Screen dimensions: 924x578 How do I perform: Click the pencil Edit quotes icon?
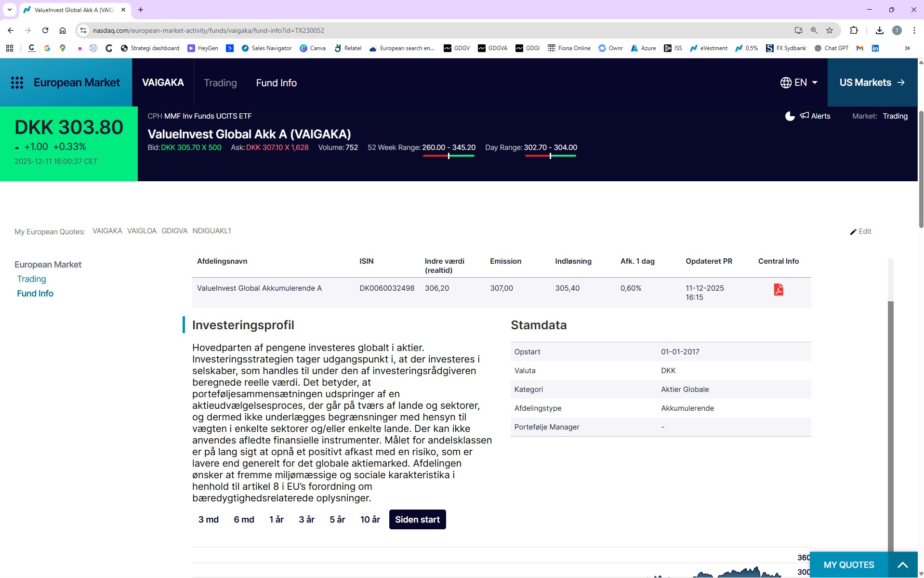tap(853, 232)
